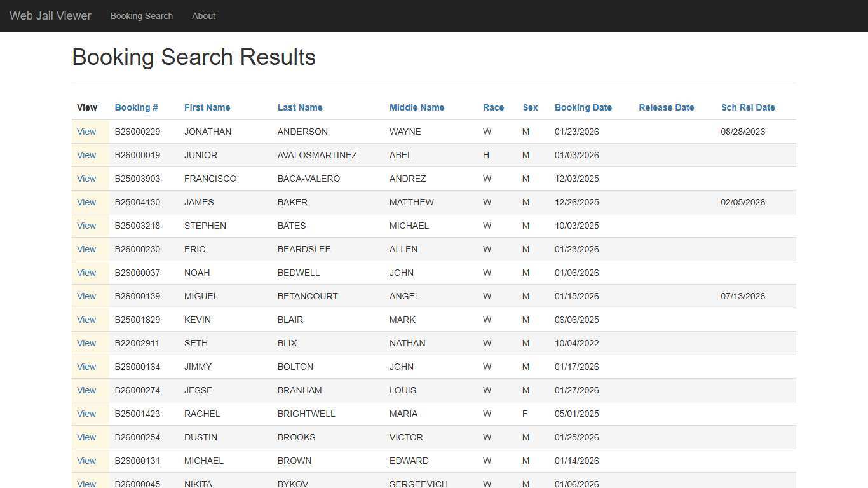View booking B26000230 for ERIC BEARDSLEE
Screen dimensions: 868x488
(x=86, y=249)
